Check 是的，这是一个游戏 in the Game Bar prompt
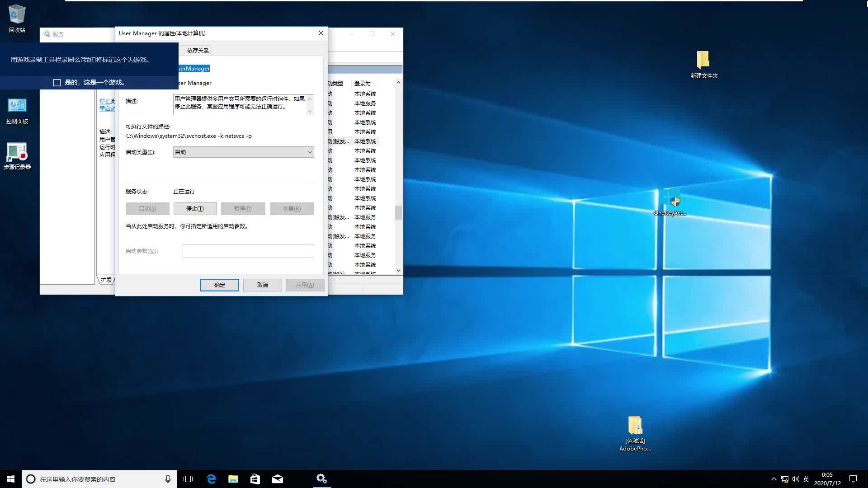 pos(57,82)
